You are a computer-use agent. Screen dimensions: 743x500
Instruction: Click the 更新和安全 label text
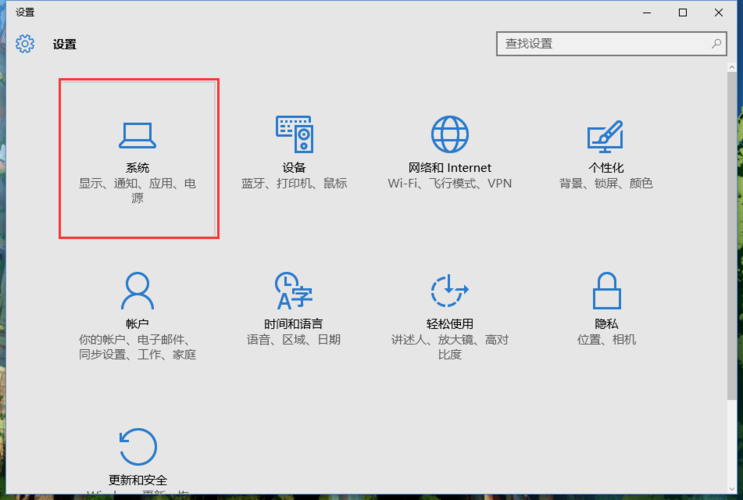137,480
